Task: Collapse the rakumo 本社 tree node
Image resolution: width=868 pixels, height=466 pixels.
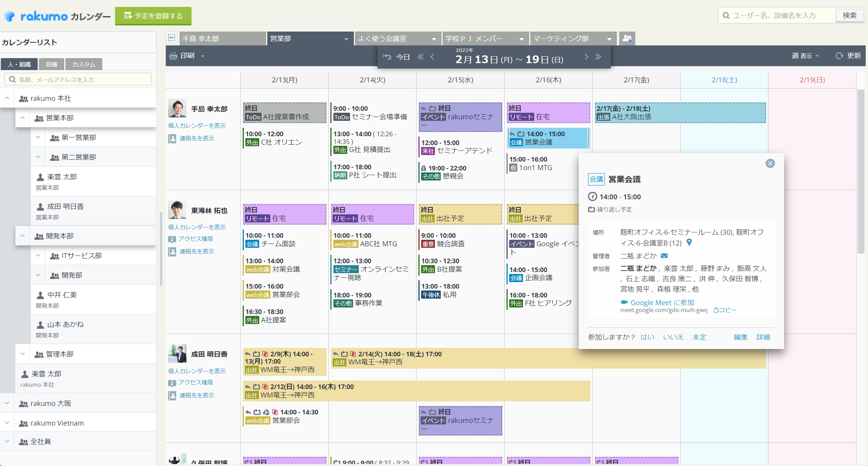Action: coord(7,99)
